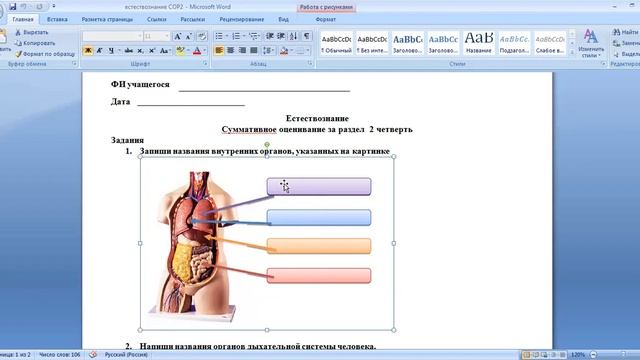This screenshot has height=360, width=640.
Task: Click the Find (Найти) button
Action: [x=626, y=32]
